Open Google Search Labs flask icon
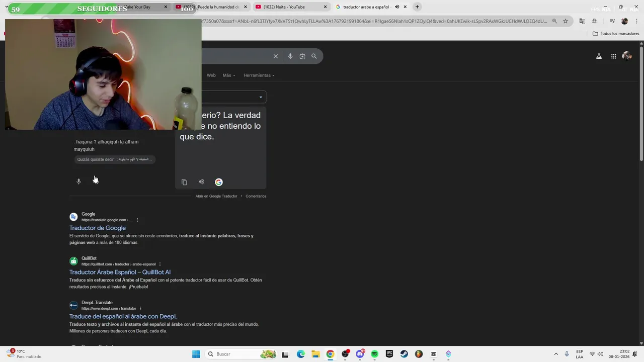 pyautogui.click(x=599, y=56)
